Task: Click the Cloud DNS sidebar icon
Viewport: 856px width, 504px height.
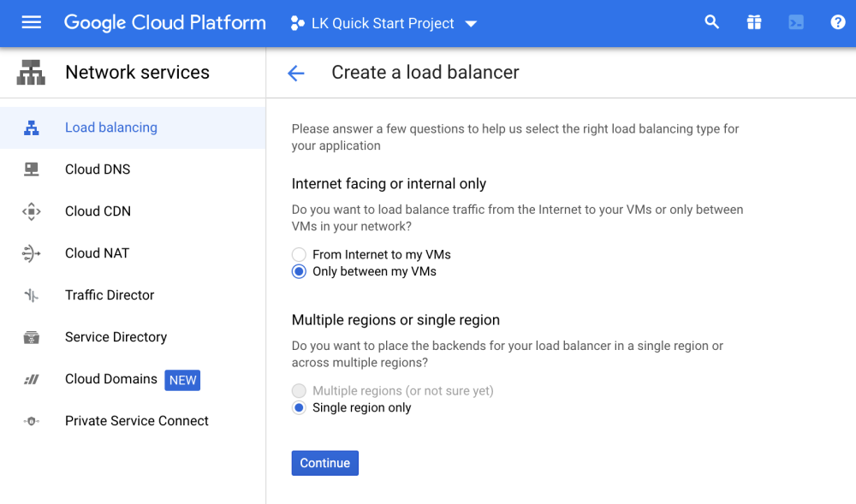Action: [32, 169]
